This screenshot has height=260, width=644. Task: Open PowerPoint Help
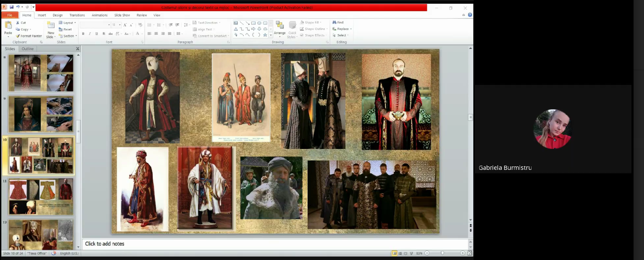tap(470, 15)
